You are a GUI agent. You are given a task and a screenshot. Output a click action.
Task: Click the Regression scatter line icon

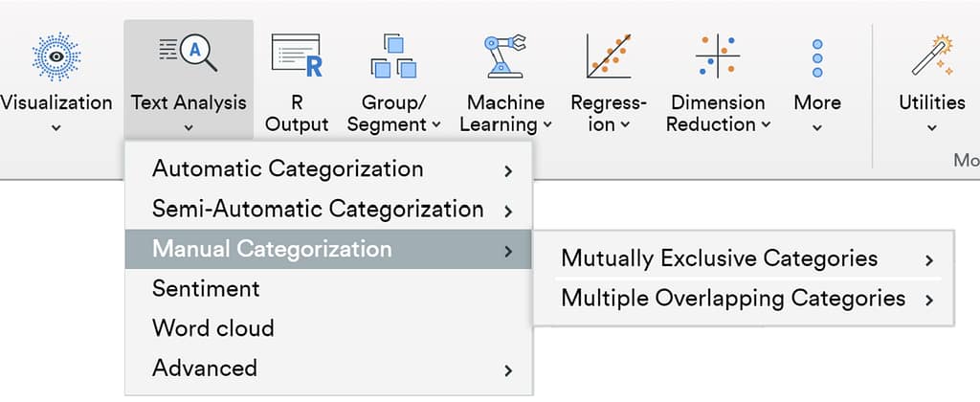(x=608, y=56)
